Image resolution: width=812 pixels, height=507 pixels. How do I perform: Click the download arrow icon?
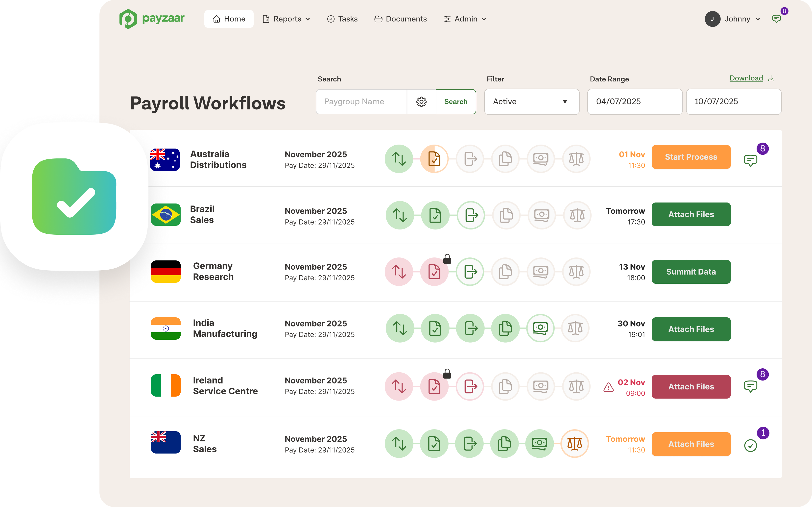pos(771,78)
